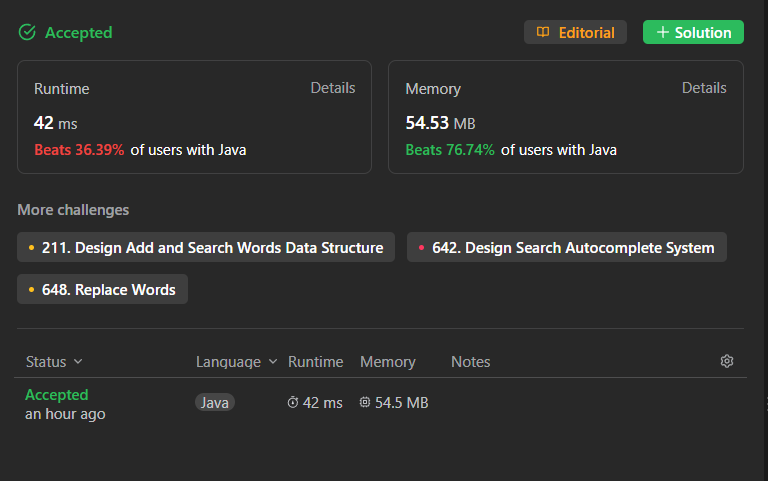This screenshot has height=481, width=768.
Task: Click the red dot on problem 642
Action: (421, 248)
